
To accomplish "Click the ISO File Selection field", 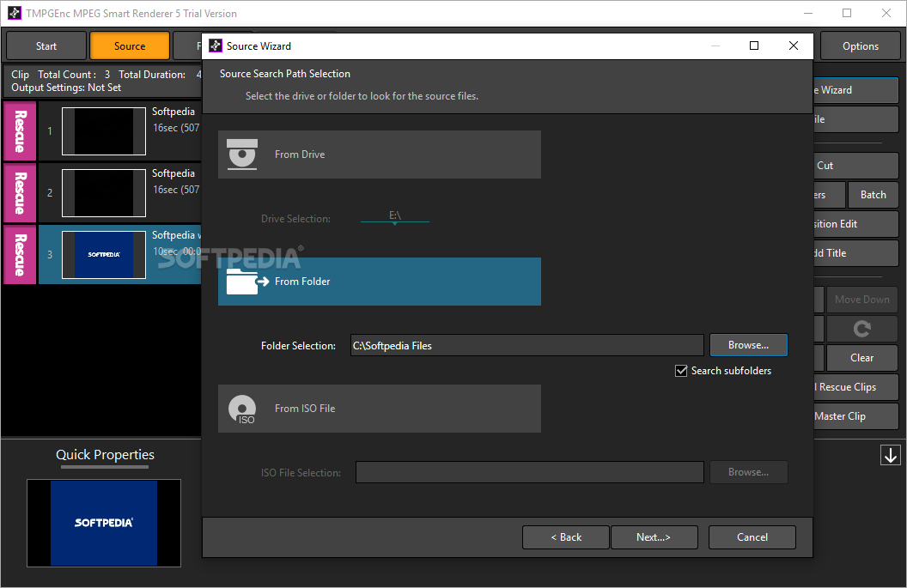I will coord(529,472).
